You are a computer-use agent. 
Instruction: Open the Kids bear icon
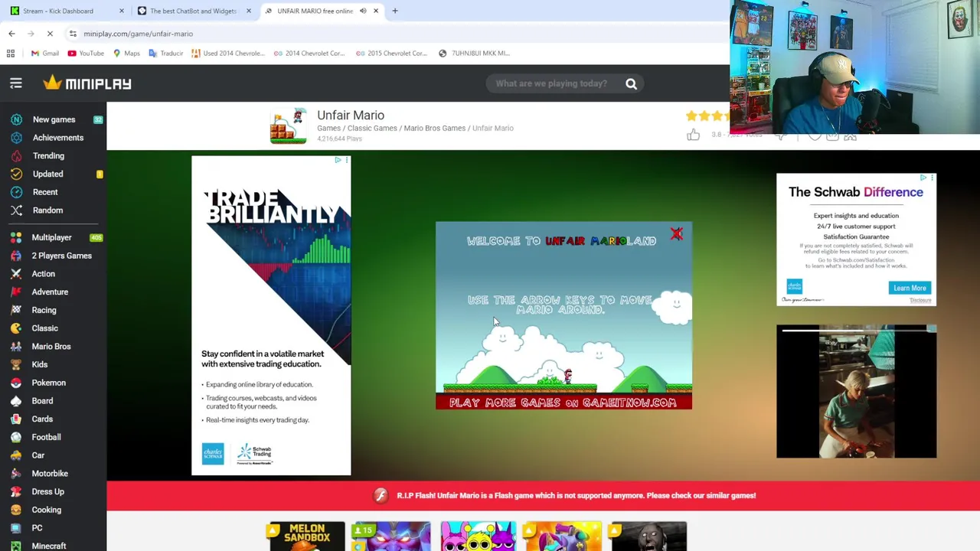coord(16,364)
